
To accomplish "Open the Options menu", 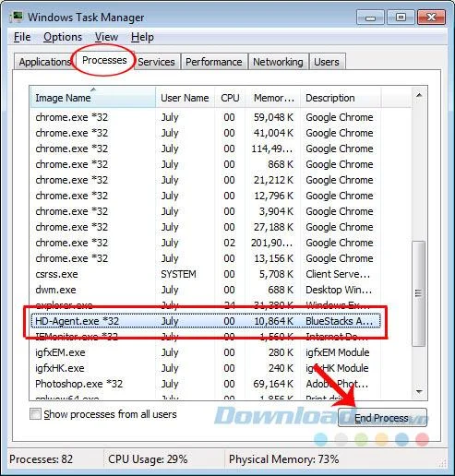I will (63, 37).
